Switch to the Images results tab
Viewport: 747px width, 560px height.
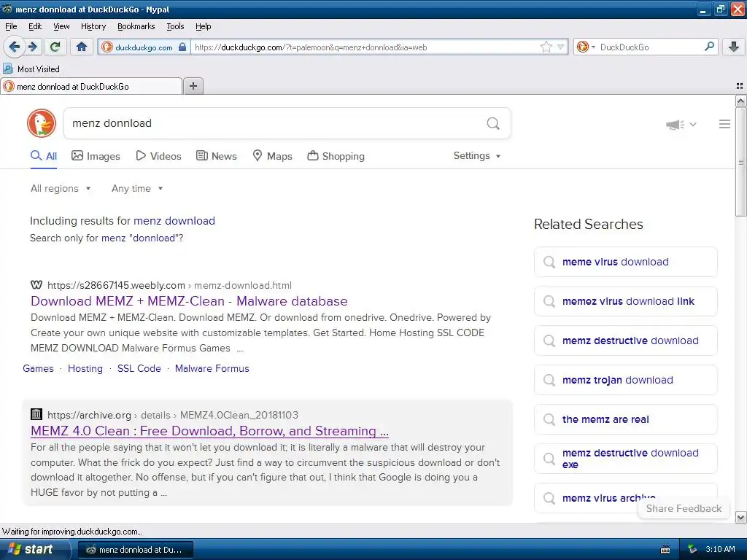[x=96, y=156]
